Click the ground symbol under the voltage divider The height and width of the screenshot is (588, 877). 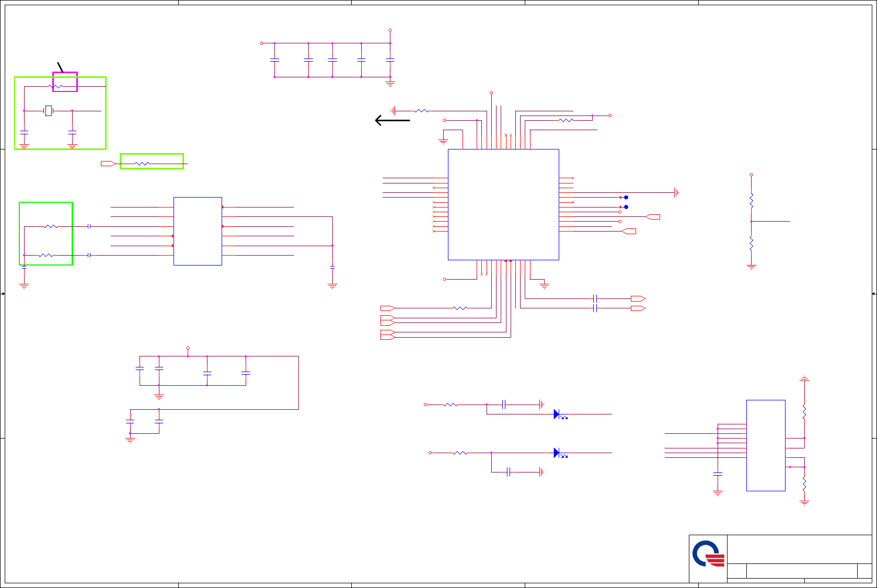[x=752, y=267]
